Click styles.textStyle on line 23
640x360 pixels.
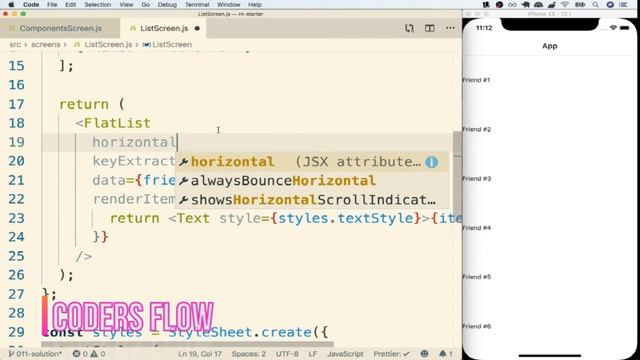(345, 218)
